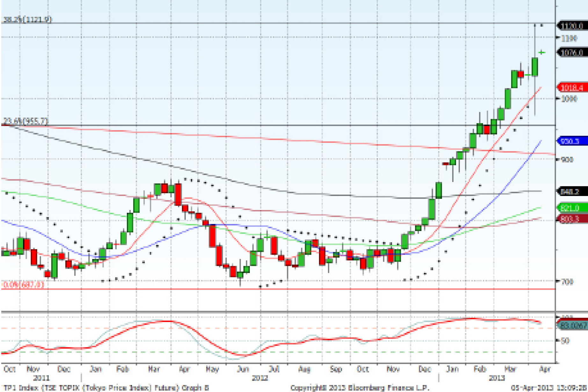Click the Apr month label at axis end
This screenshot has width=588, height=392.
click(545, 369)
